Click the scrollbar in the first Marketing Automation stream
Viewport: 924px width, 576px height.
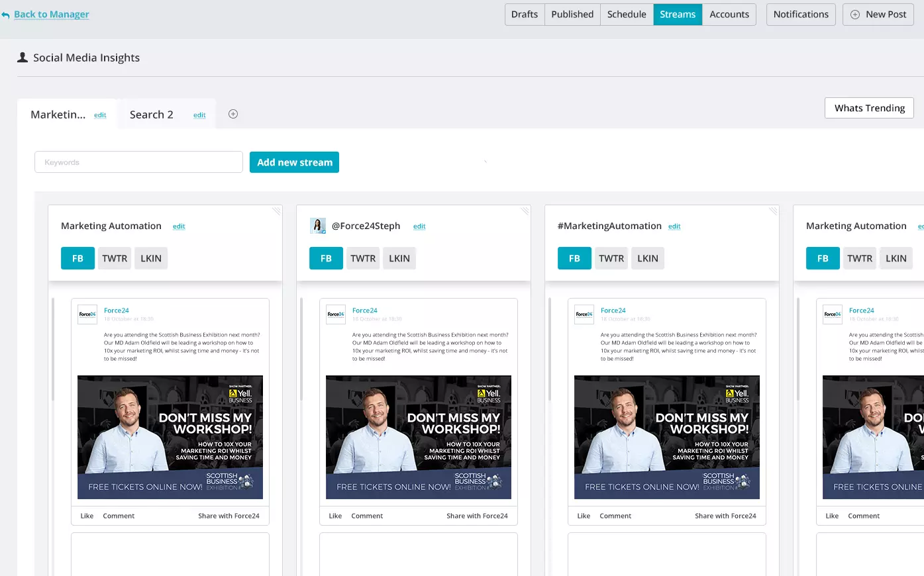pos(54,350)
